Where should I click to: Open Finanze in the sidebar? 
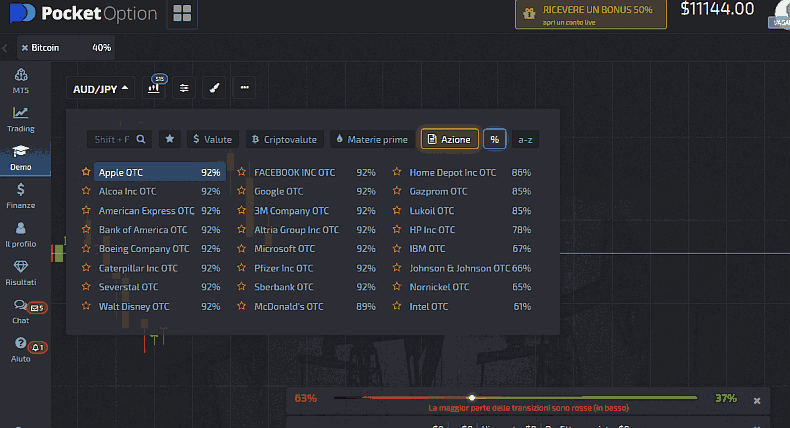pos(21,196)
